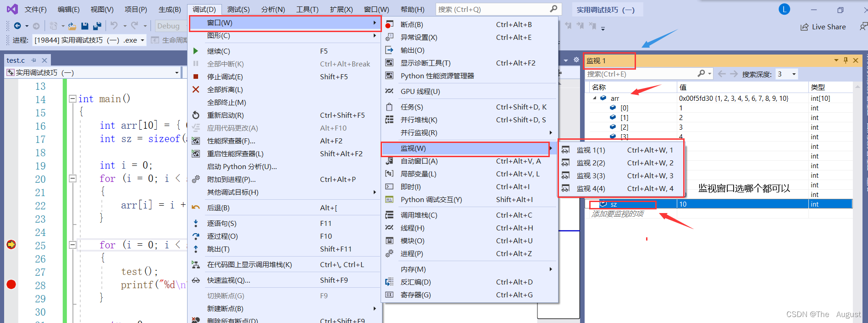The image size is (868, 323).
Task: Click the 新建断点(B) submenu entry
Action: pos(284,308)
